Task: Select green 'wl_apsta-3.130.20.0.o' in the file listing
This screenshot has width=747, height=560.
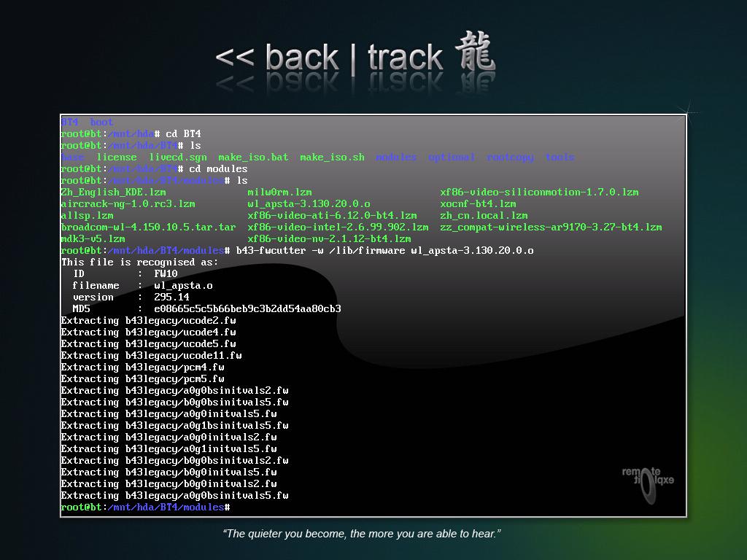Action: click(309, 204)
